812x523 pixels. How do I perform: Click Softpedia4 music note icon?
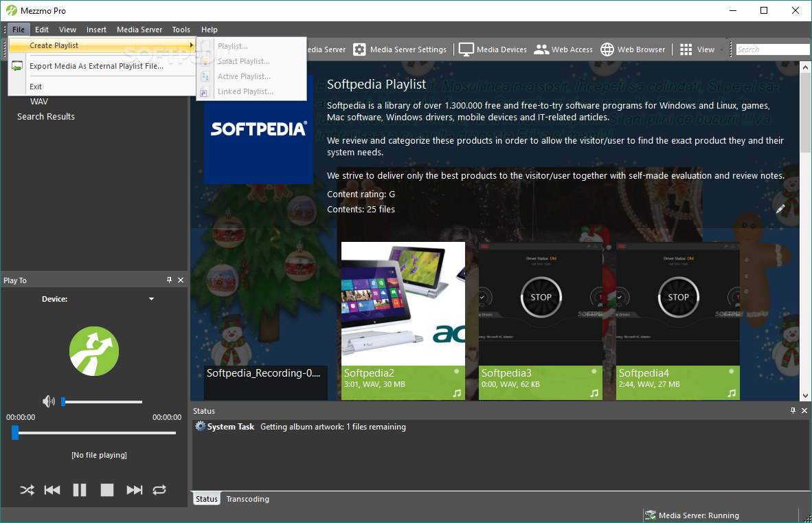pyautogui.click(x=731, y=393)
